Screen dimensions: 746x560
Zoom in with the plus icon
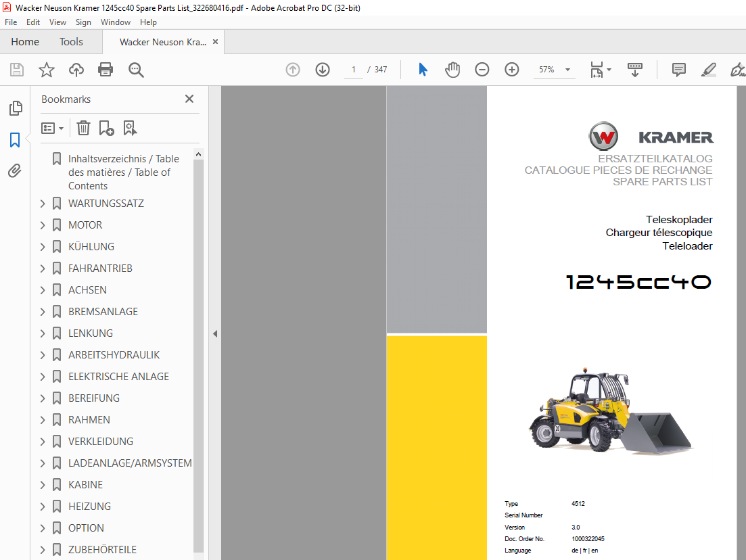[x=512, y=70]
